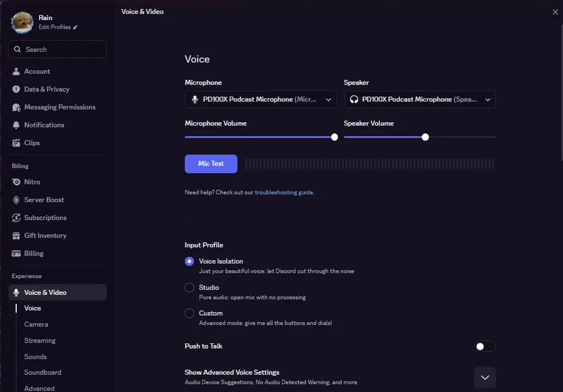Click the Speaker Volume slider handle
The image size is (563, 392).
[x=425, y=137]
